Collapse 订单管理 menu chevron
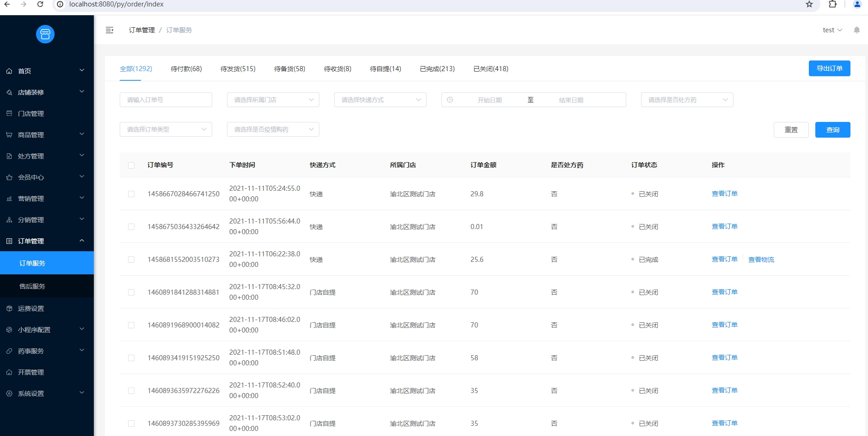Image resolution: width=868 pixels, height=436 pixels. pyautogui.click(x=82, y=241)
